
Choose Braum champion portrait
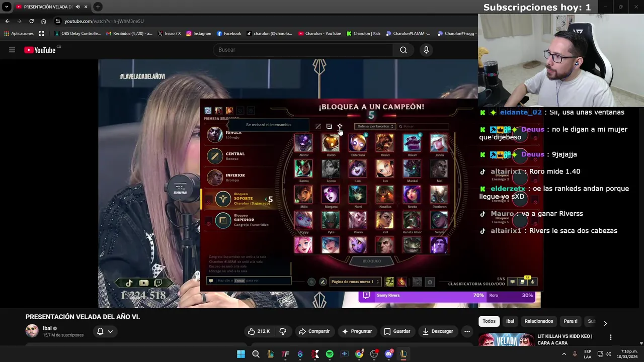coord(412,143)
